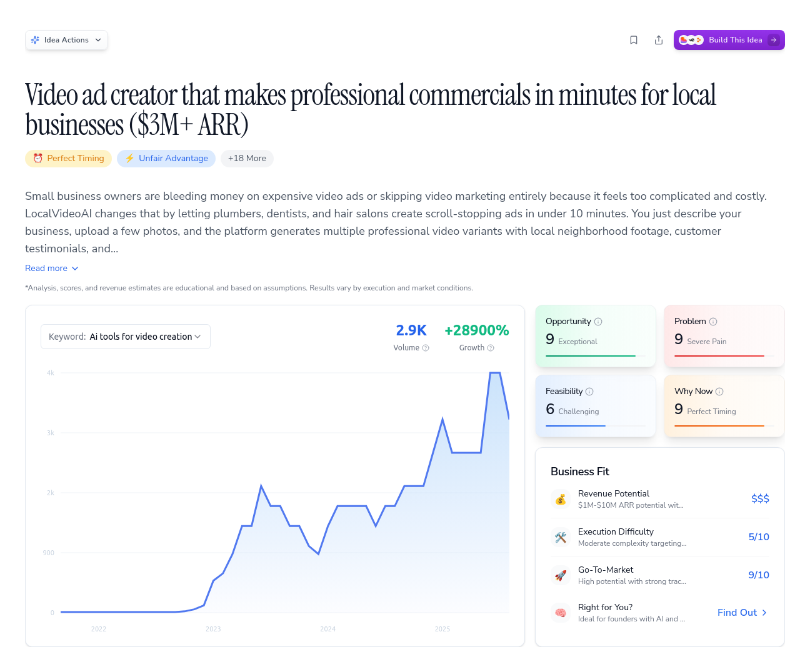Open the Problem score info tooltip

pos(713,321)
